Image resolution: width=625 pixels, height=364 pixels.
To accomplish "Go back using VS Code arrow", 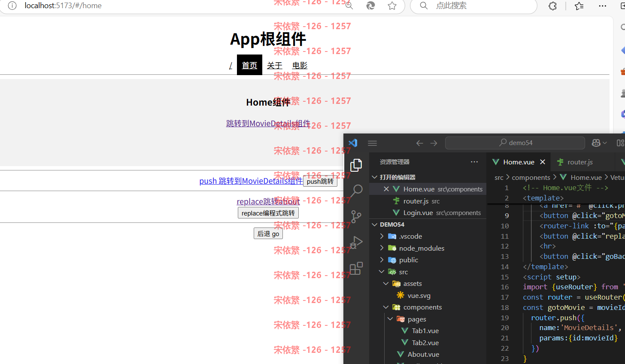I will tap(420, 143).
